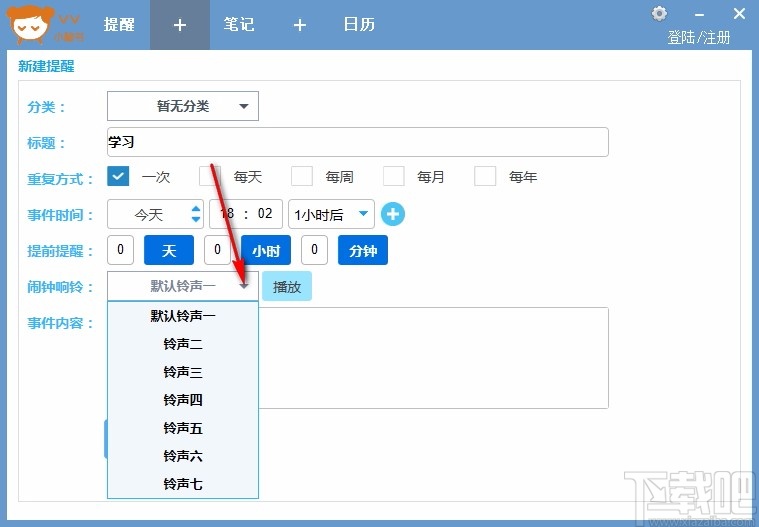Viewport: 759px width, 527px height.
Task: Pick 铃声七 from the ringtone list
Action: coord(183,483)
